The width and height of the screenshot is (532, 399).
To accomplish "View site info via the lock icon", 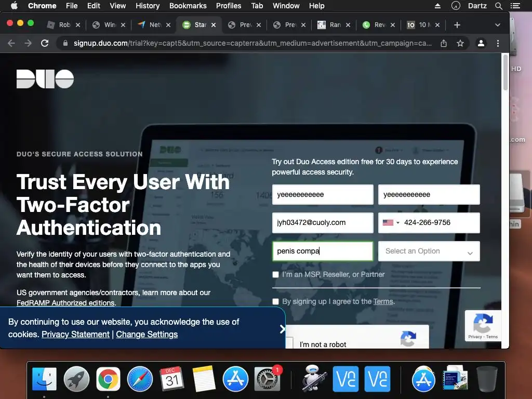I will click(65, 44).
